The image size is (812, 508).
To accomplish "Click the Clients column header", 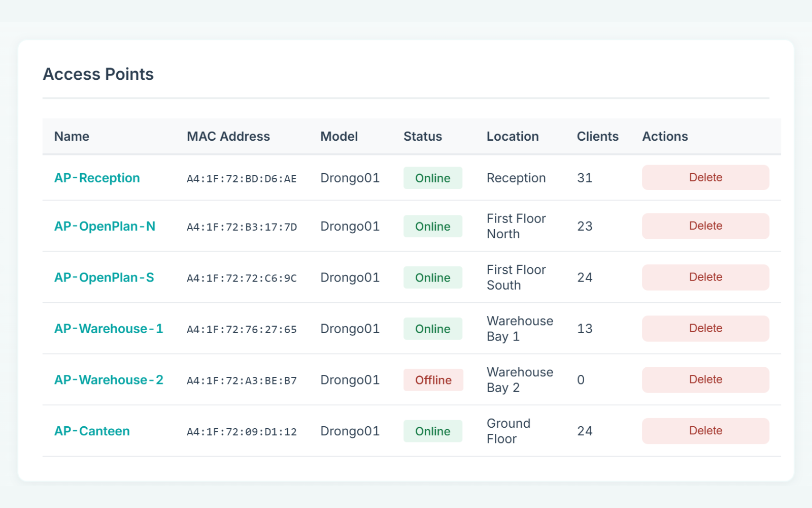I will point(598,136).
